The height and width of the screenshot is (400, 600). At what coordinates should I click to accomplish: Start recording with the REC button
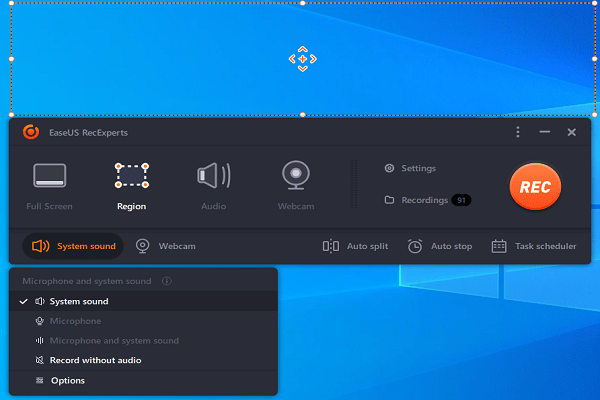tap(535, 186)
